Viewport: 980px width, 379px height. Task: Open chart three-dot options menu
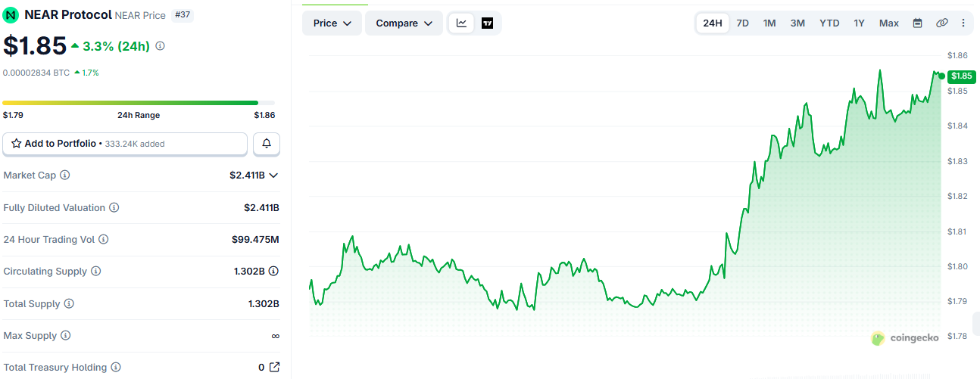click(x=963, y=23)
